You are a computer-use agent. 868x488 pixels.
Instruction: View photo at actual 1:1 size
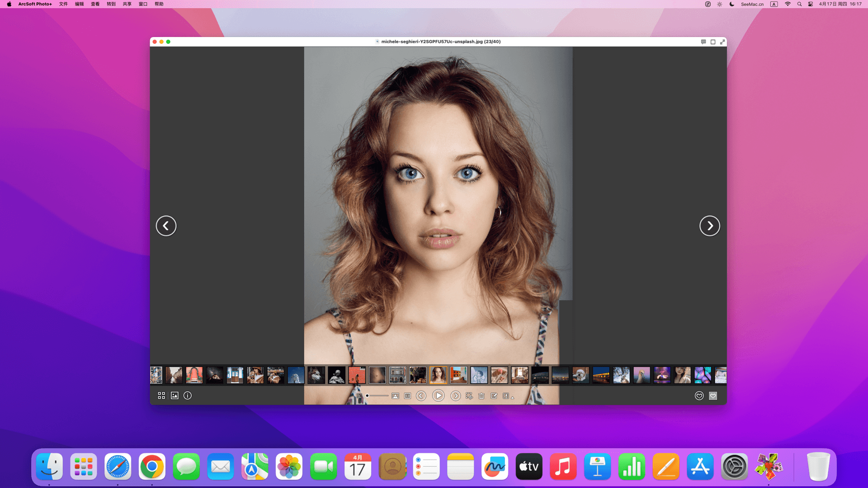point(407,396)
